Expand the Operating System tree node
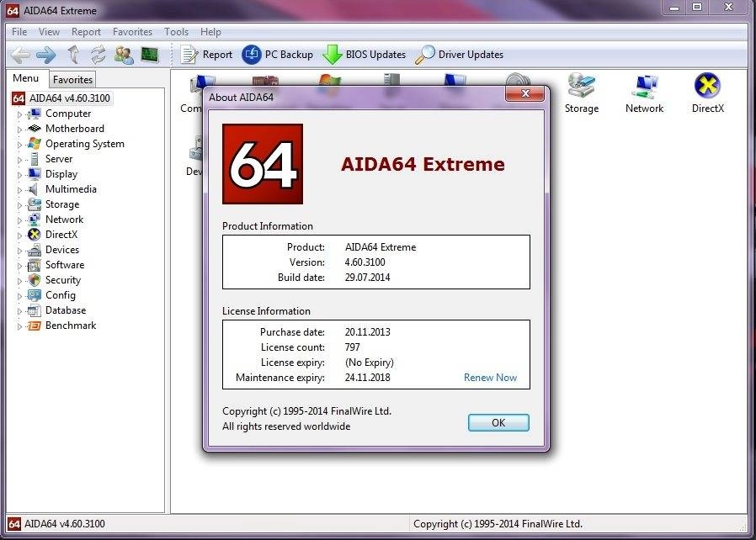756x540 pixels. pyautogui.click(x=19, y=145)
